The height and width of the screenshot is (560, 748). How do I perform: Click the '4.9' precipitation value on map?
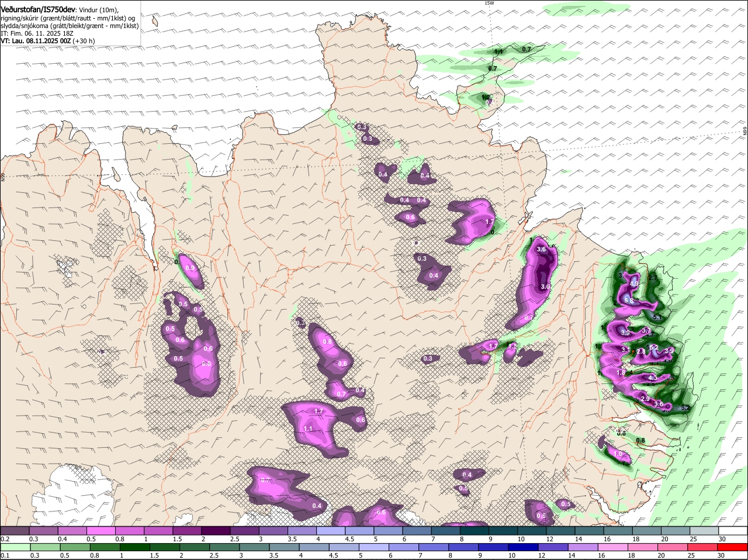pyautogui.click(x=635, y=283)
